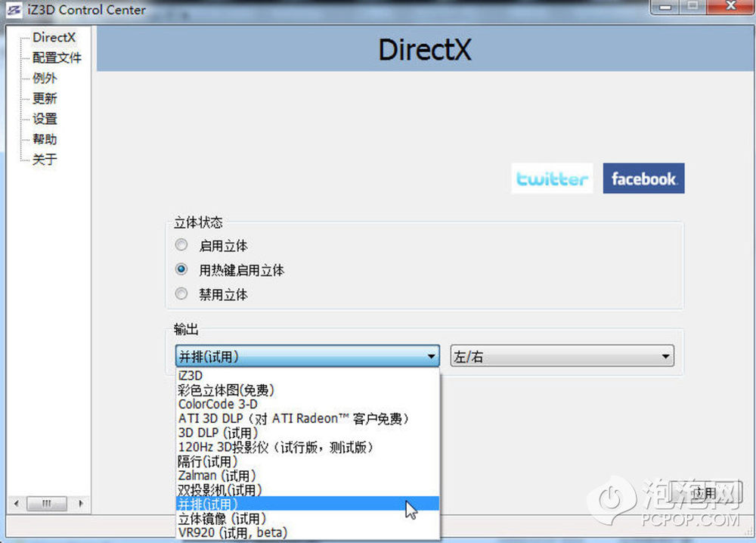Screen dimensions: 756x543
Task: Open 例外 in the sidebar tree
Action: (x=45, y=78)
